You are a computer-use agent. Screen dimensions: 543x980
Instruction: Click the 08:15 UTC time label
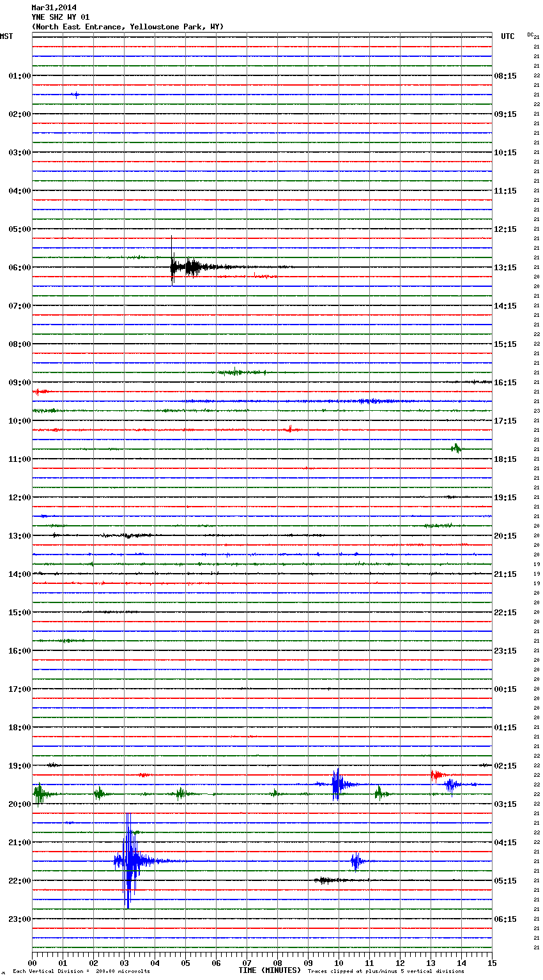505,76
